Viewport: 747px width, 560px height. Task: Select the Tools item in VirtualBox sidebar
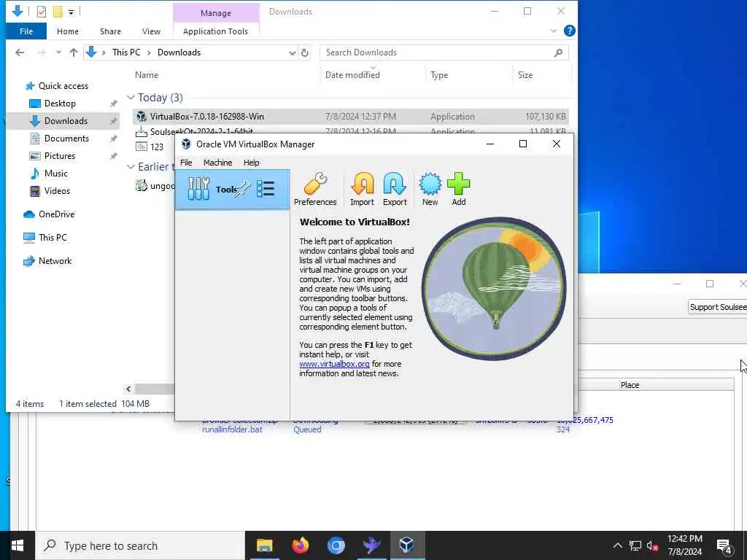pos(233,189)
